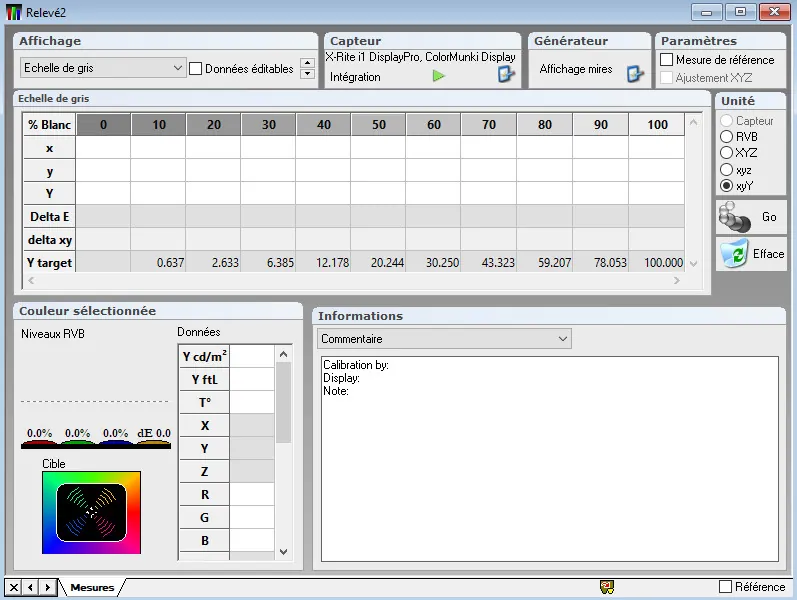Click the T° row label in Données
Image resolution: width=797 pixels, height=600 pixels.
204,402
